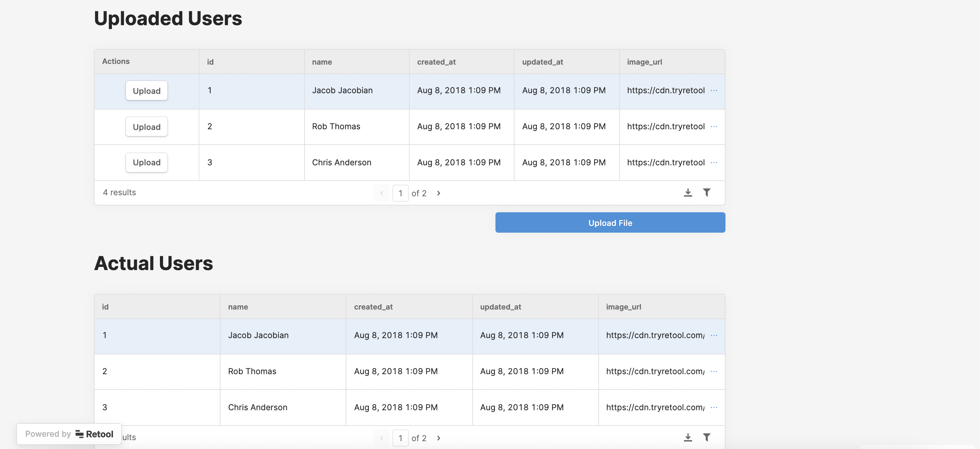Click the blue Upload File button
Viewport: 980px width, 449px height.
610,223
